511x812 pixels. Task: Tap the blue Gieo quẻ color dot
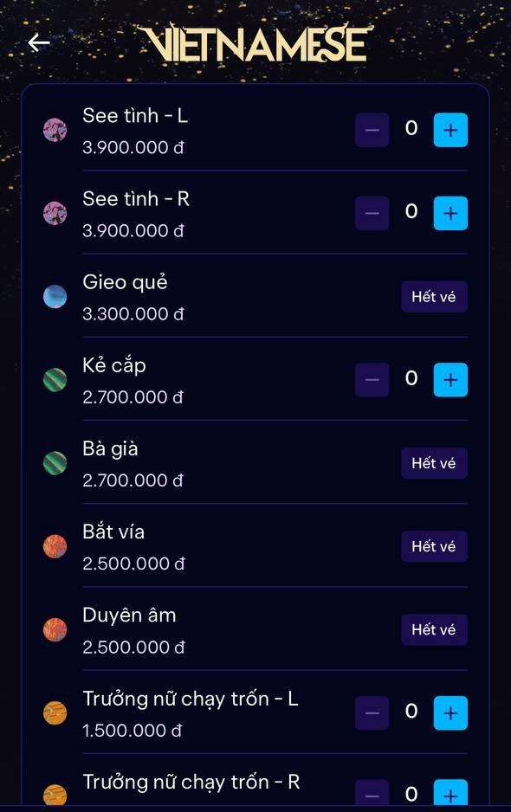(55, 297)
